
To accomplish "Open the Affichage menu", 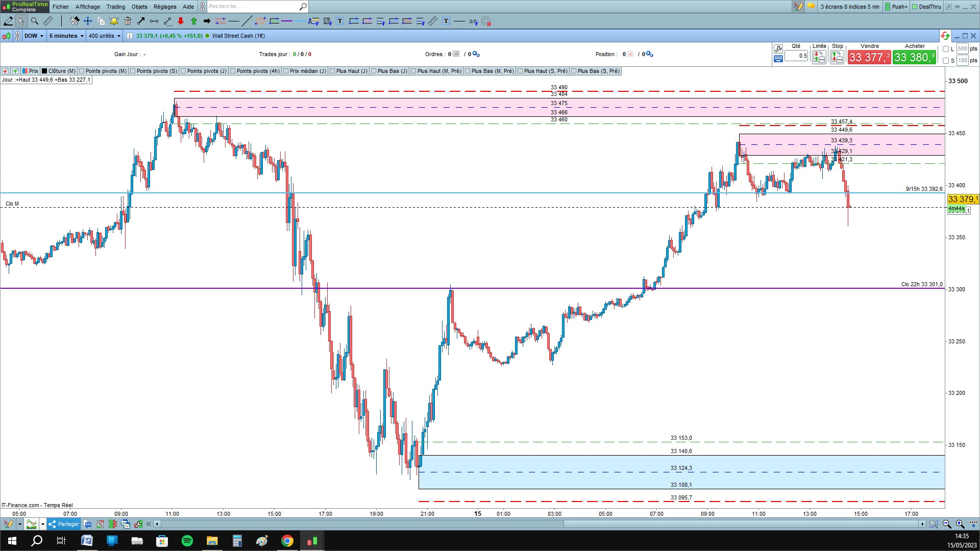I will [87, 7].
